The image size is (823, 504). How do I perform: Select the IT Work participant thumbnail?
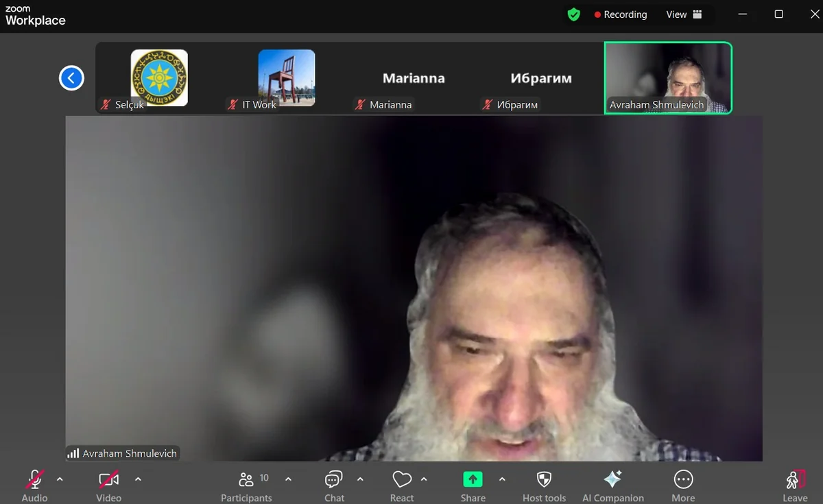click(286, 77)
